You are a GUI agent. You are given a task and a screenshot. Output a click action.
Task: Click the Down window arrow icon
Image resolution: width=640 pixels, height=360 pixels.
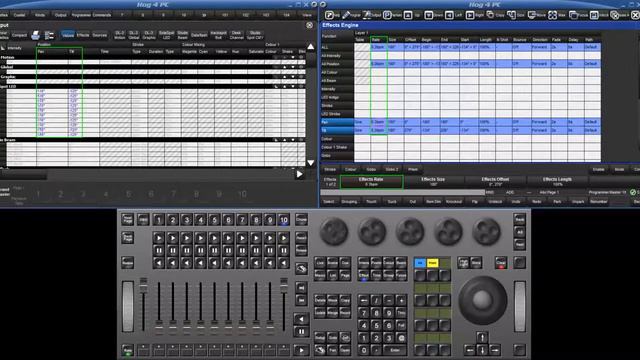(429, 15)
